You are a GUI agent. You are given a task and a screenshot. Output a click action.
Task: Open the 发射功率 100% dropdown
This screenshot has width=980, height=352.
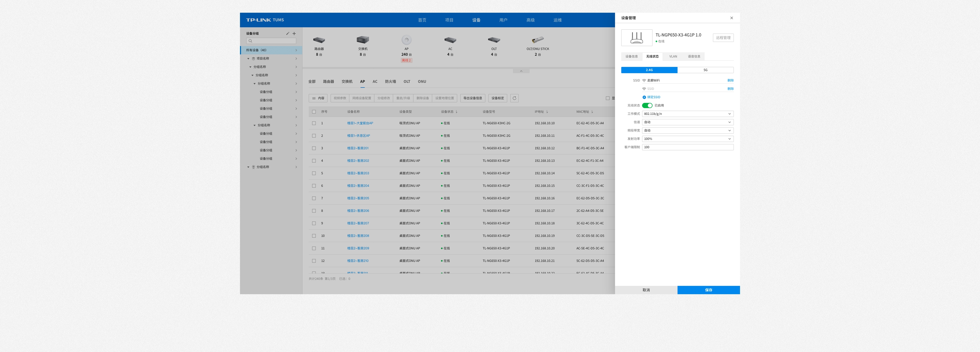coord(688,139)
